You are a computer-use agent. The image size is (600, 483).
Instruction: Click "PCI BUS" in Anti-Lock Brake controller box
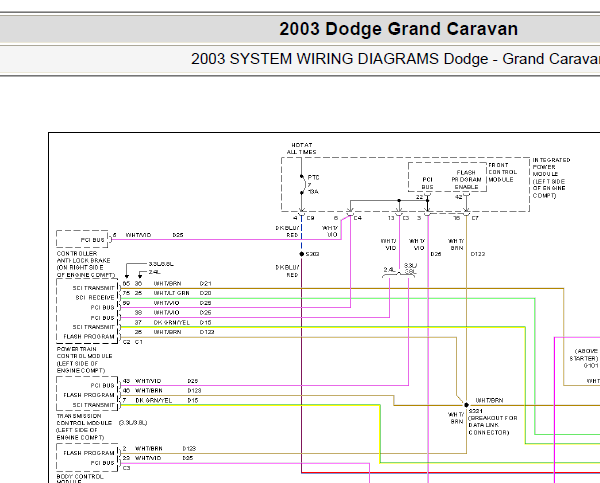tap(92, 240)
